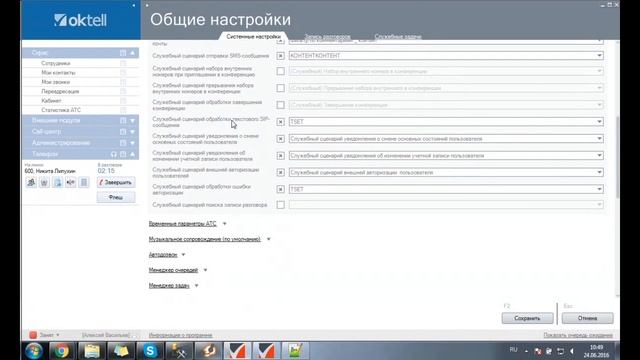Uncheck the текстового SIP-сообщения scenario checkbox
Viewport: 640px width, 360px height.
pyautogui.click(x=280, y=122)
